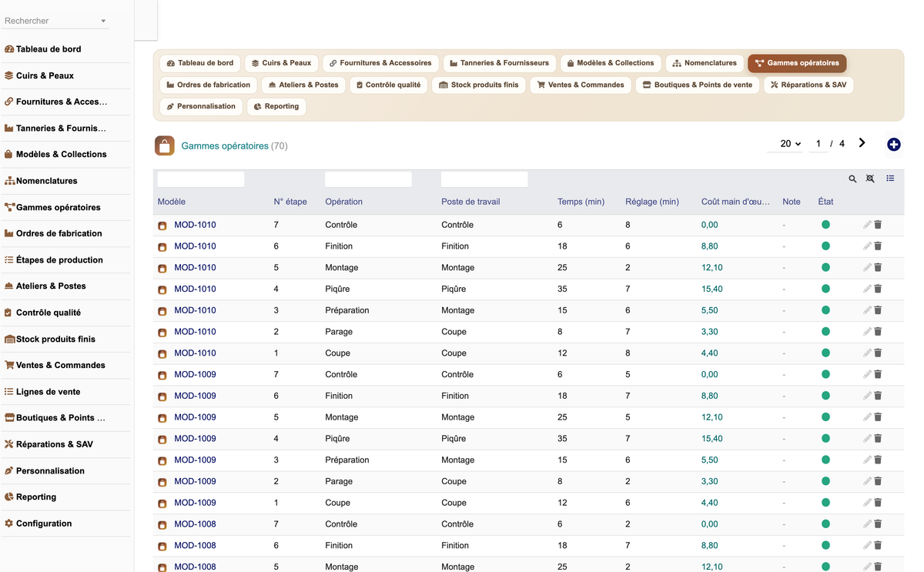Image resolution: width=924 pixels, height=572 pixels.
Task: Open Stock produits finis tab
Action: click(x=479, y=85)
